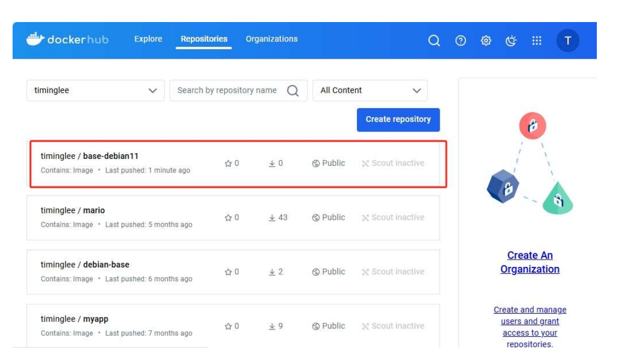The image size is (644, 353).
Task: Open the timinglee / myapp repository
Action: tap(75, 319)
